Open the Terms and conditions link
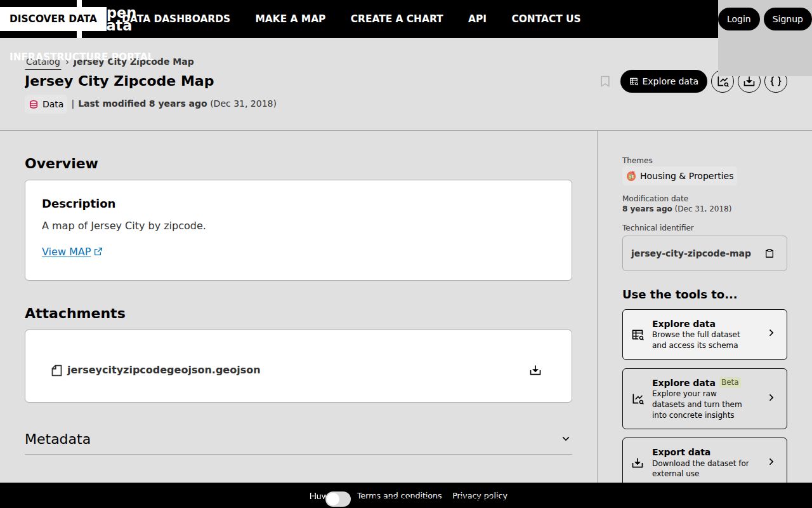The height and width of the screenshot is (508, 812). coord(400,495)
